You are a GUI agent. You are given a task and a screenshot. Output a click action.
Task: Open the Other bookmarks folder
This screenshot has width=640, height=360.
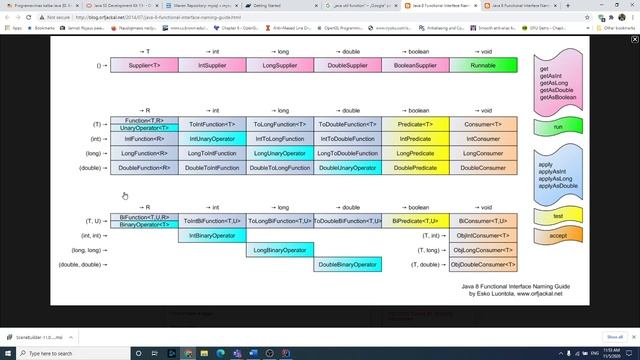(616, 28)
